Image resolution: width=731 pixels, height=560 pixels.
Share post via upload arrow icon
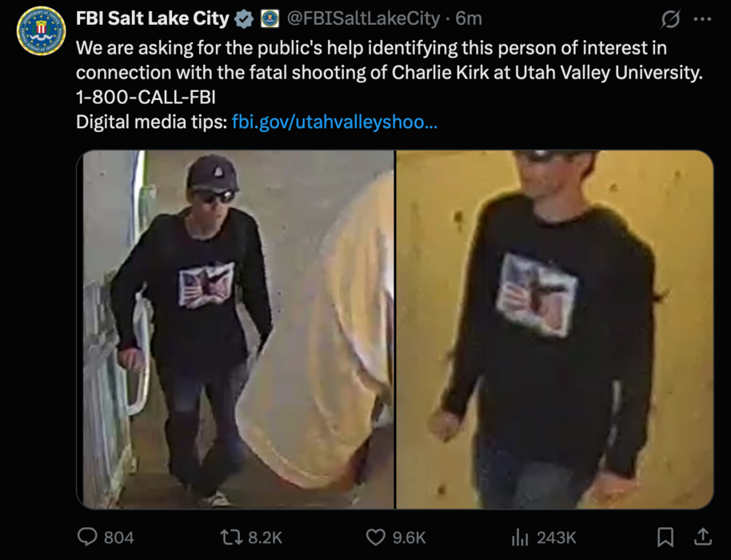[x=702, y=537]
